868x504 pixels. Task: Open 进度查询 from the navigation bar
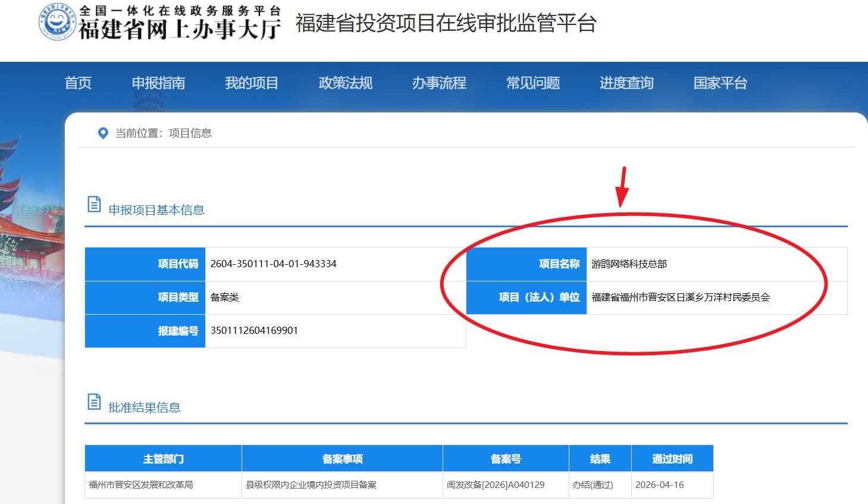point(626,83)
